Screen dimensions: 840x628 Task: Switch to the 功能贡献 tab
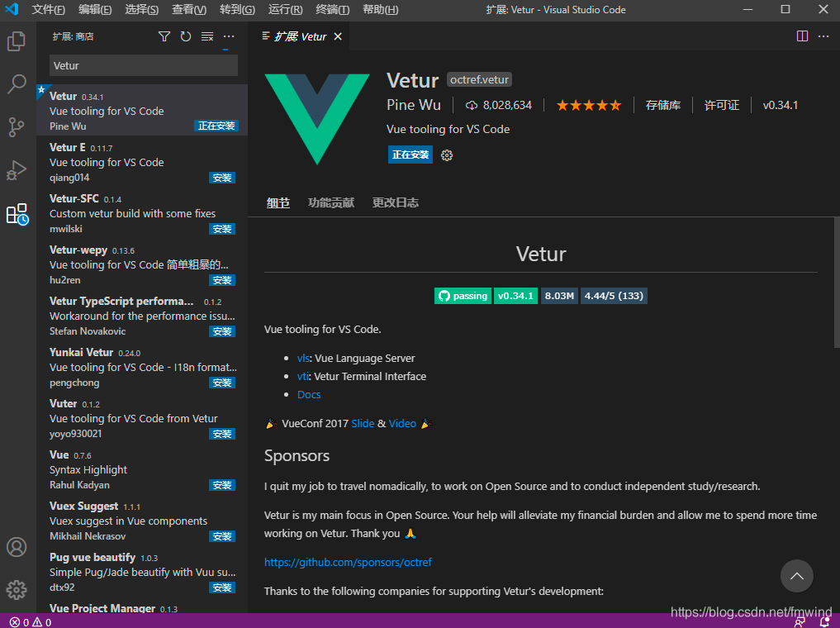point(331,202)
